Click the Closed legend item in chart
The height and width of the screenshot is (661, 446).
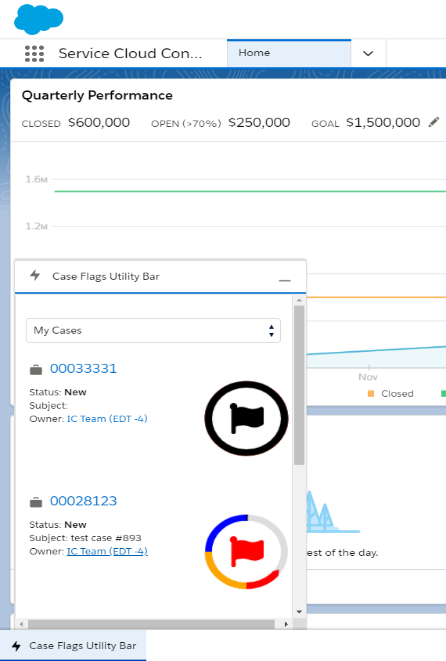point(391,394)
